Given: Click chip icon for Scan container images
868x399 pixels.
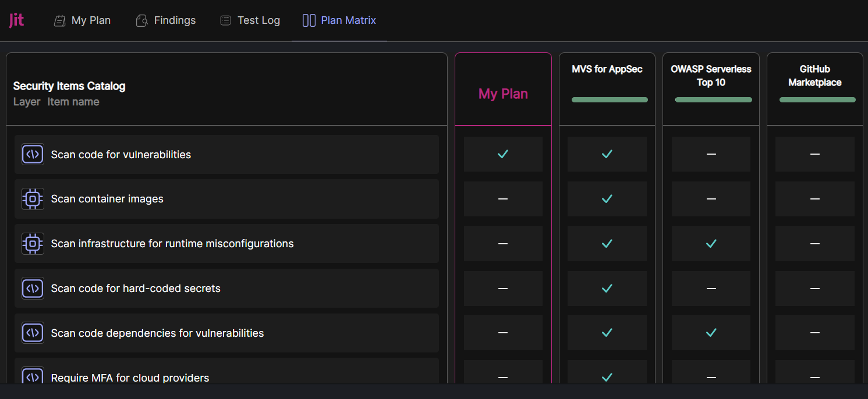Looking at the screenshot, I should pyautogui.click(x=33, y=199).
